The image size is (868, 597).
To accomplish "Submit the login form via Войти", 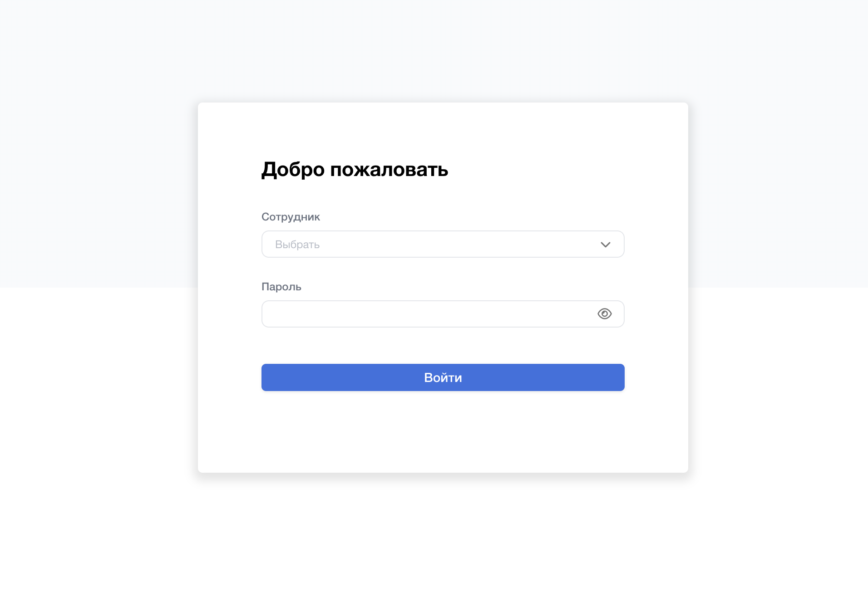I will (x=443, y=377).
